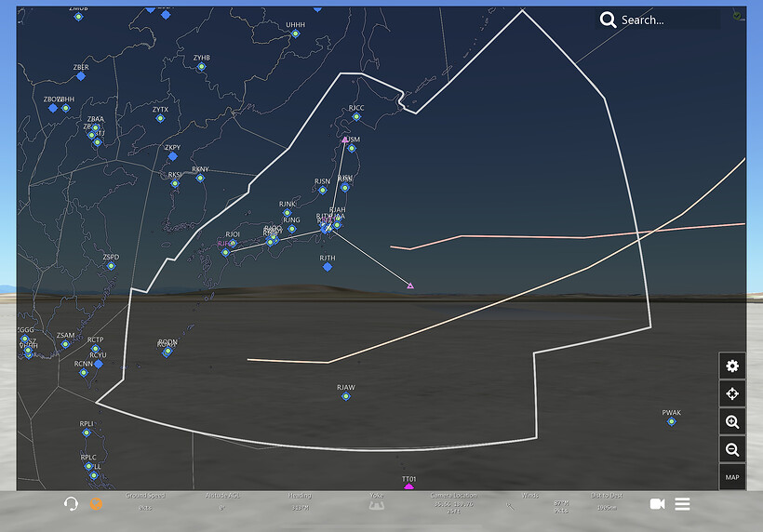Select the ZSPD airport marker
Screen dimensions: 763x532
[111, 265]
